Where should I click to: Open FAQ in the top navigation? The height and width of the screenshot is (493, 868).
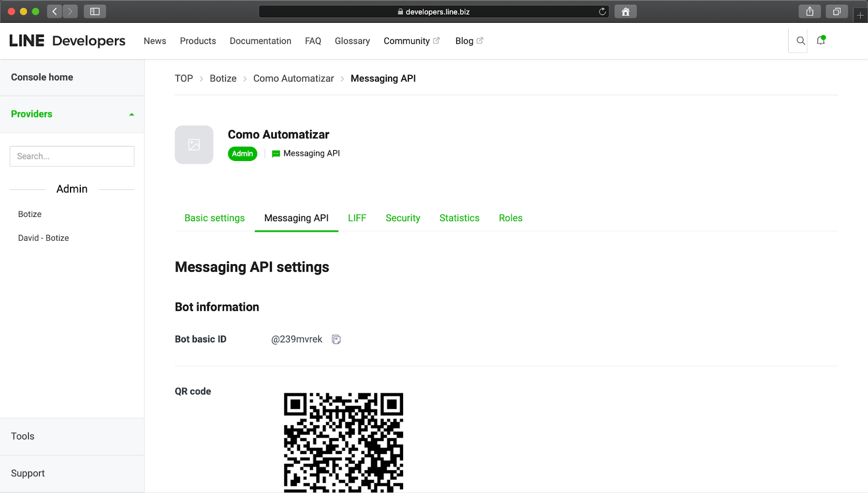pyautogui.click(x=313, y=41)
